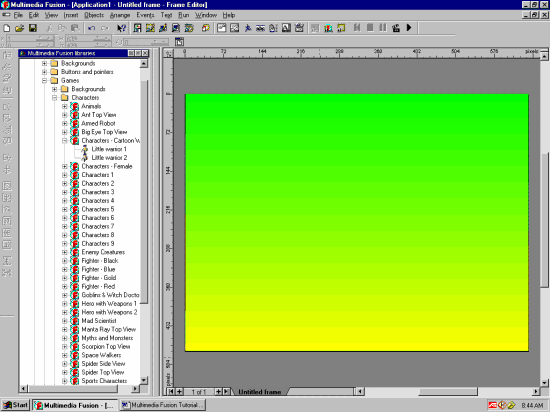The width and height of the screenshot is (551, 413).
Task: Select the Fighter - Black library
Action: [x=100, y=260]
